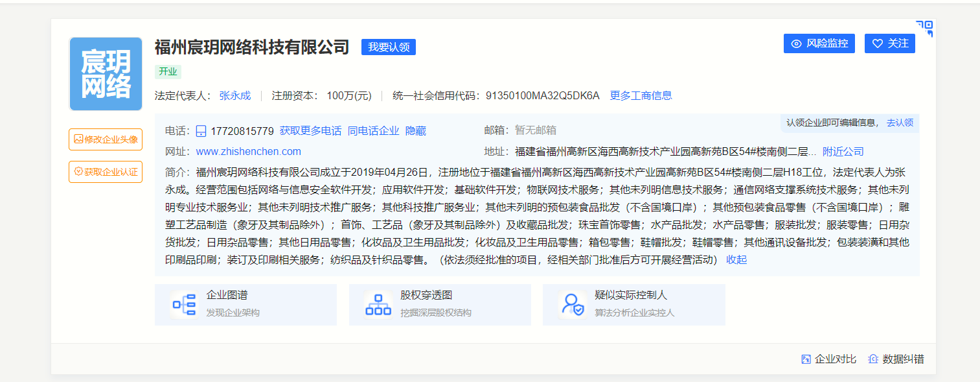Click the 去认领 link
The image size is (980, 382).
click(900, 122)
